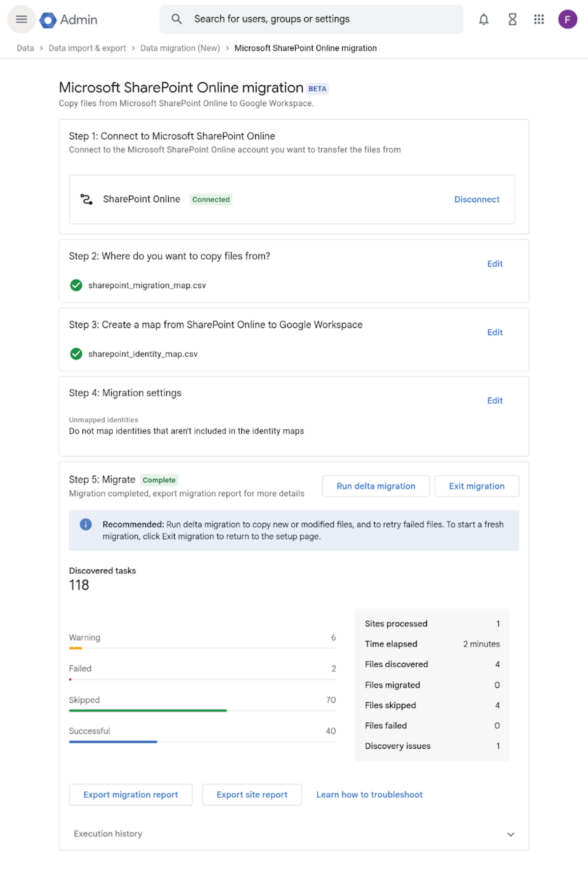Click sharepoint_identity_map.csv file name
The image size is (588, 891).
[143, 354]
